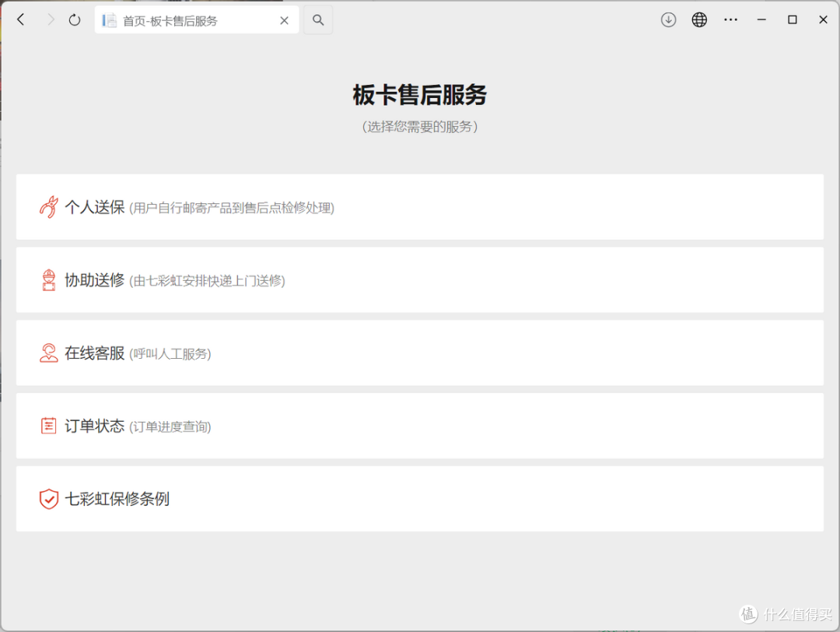The image size is (840, 632).
Task: Open the search magnifier button
Action: tap(318, 19)
